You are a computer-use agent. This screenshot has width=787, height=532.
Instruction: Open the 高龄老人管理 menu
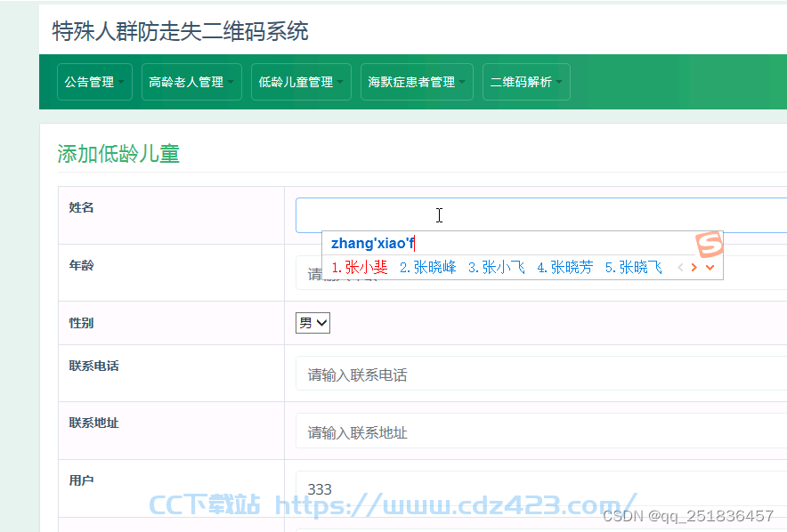(x=191, y=82)
